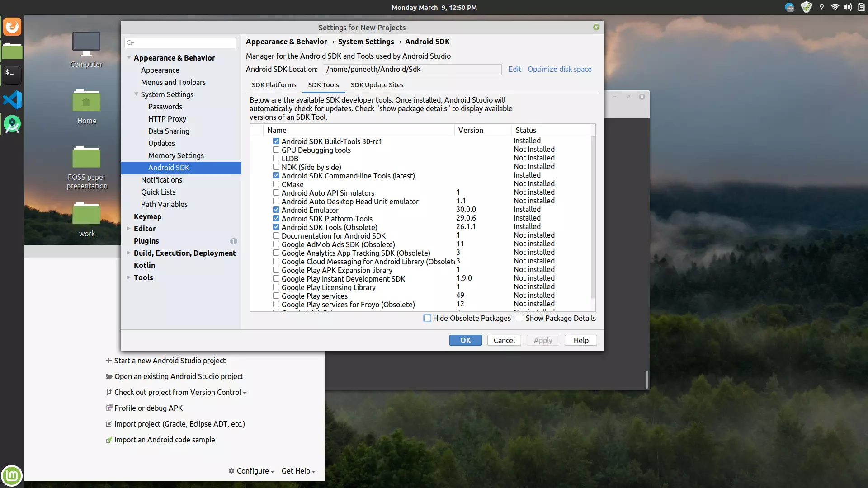The height and width of the screenshot is (488, 868).
Task: Expand the Tools tree node
Action: 129,277
